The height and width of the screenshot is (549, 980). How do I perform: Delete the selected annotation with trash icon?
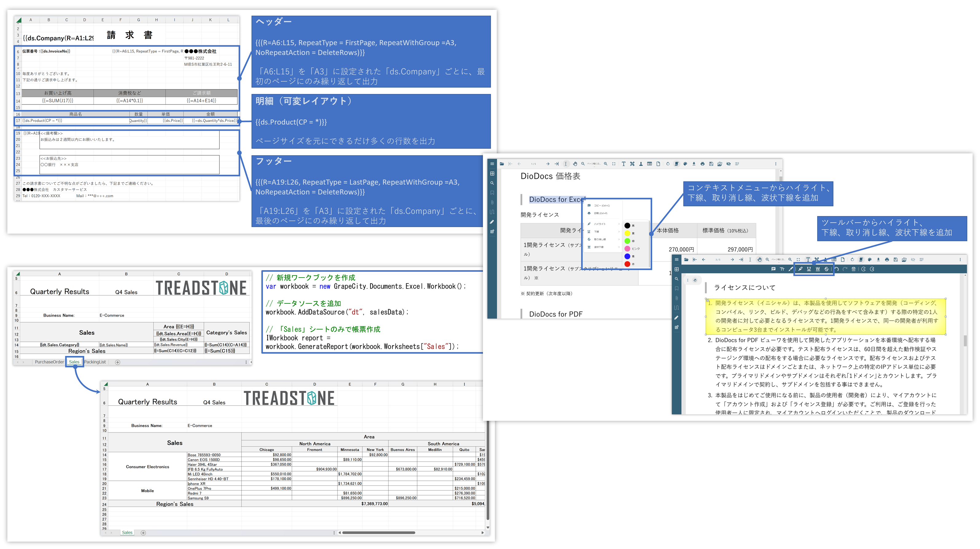click(x=853, y=269)
